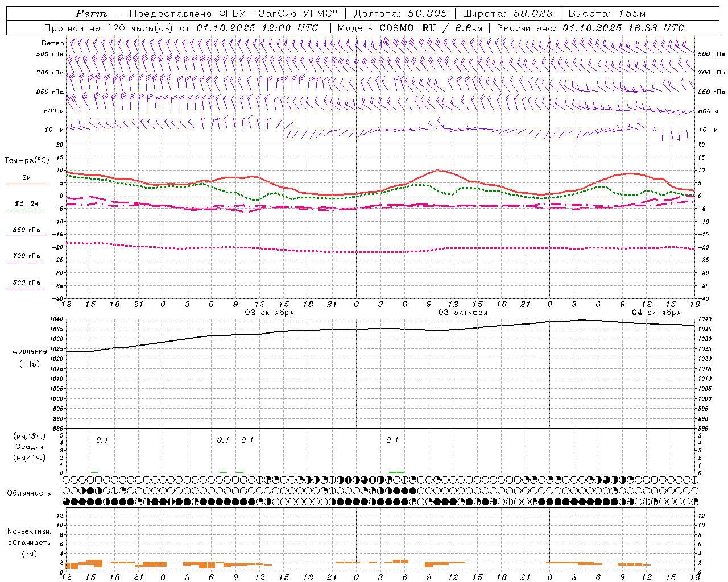Click the "Широта: 58.023" latitude value

click(507, 14)
